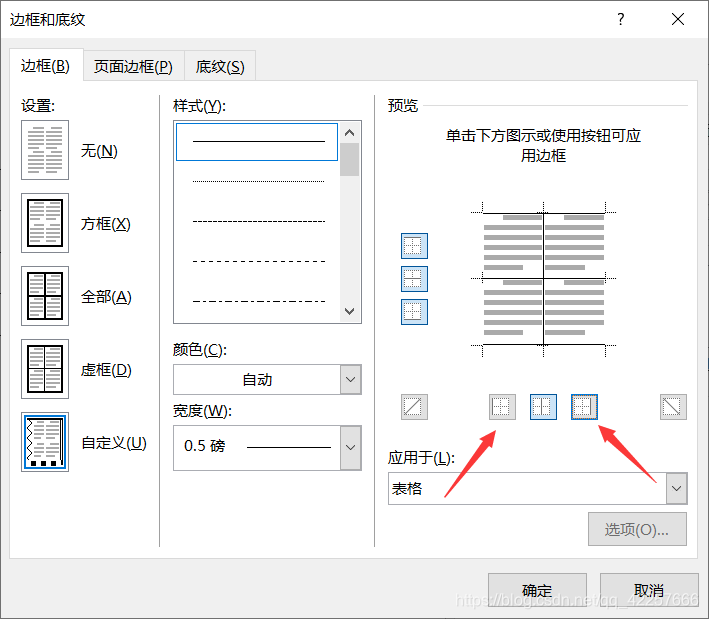Select the fine dashed line style
The height and width of the screenshot is (619, 709).
click(258, 221)
